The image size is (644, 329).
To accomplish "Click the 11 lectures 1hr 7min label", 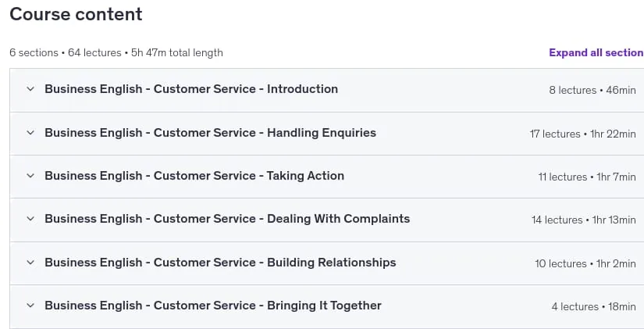I will [587, 177].
